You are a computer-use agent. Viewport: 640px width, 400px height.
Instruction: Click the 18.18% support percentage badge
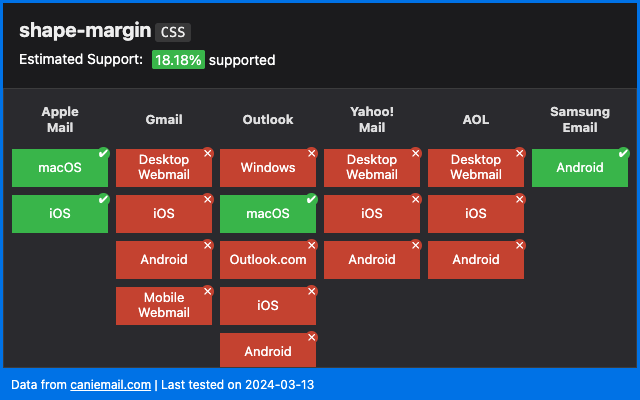tap(178, 60)
